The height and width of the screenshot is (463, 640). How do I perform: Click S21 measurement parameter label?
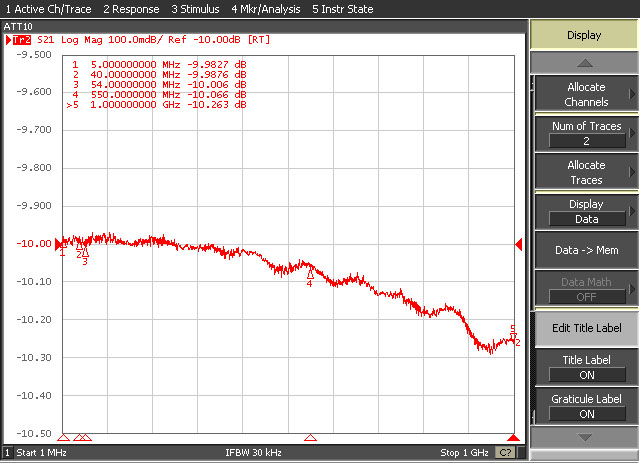tap(45, 40)
